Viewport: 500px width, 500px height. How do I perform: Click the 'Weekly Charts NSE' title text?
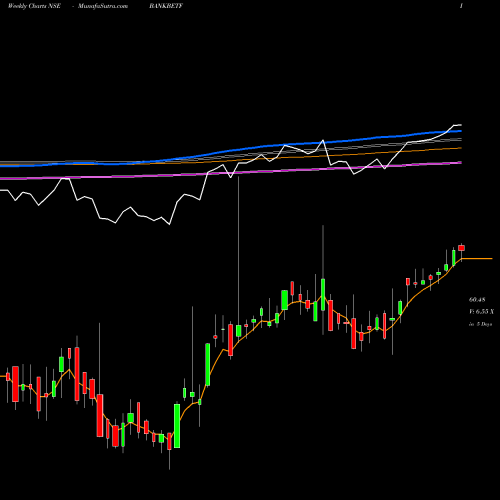(x=34, y=6)
